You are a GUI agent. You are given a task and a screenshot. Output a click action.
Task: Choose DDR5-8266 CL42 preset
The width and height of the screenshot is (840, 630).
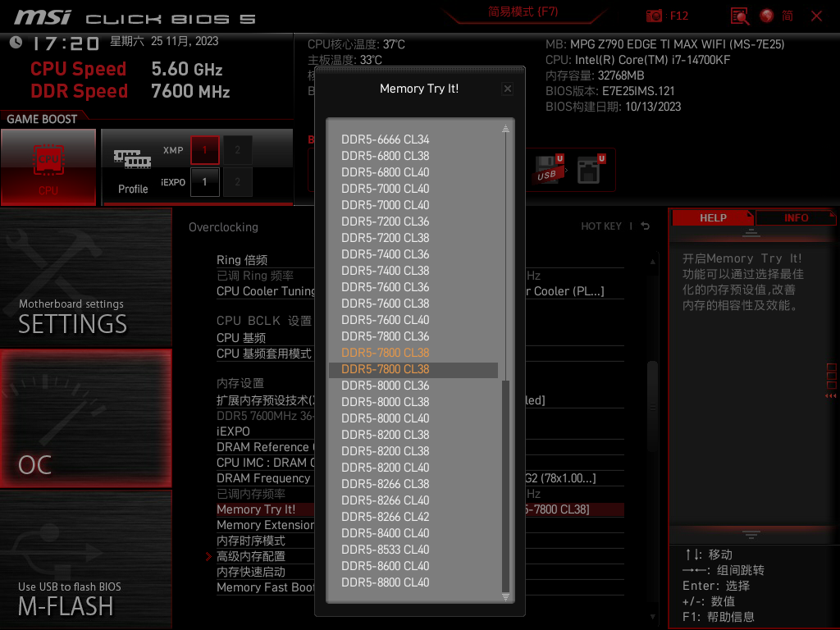(386, 517)
